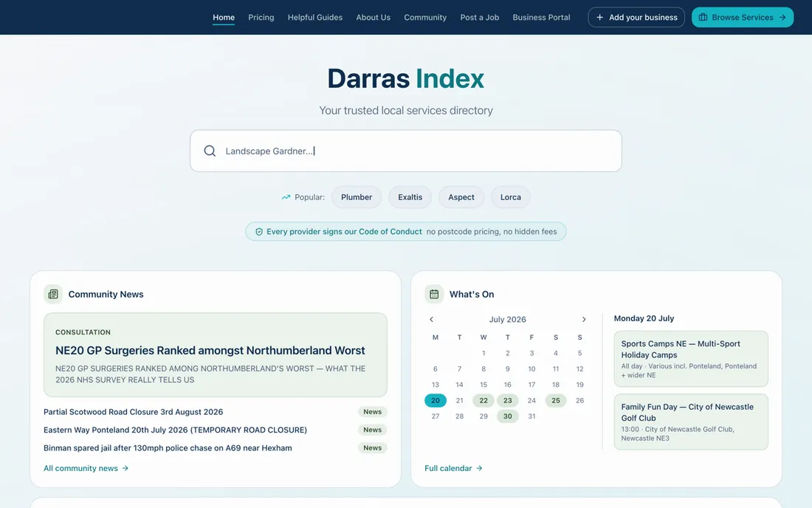Click the shield icon in Code of Conduct banner

[x=259, y=231]
